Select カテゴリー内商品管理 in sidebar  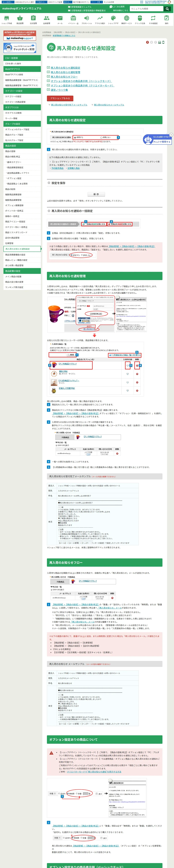point(22,102)
